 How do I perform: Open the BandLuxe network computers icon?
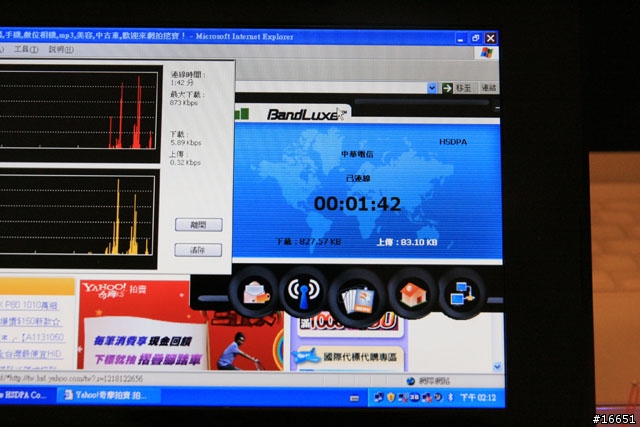tap(462, 294)
